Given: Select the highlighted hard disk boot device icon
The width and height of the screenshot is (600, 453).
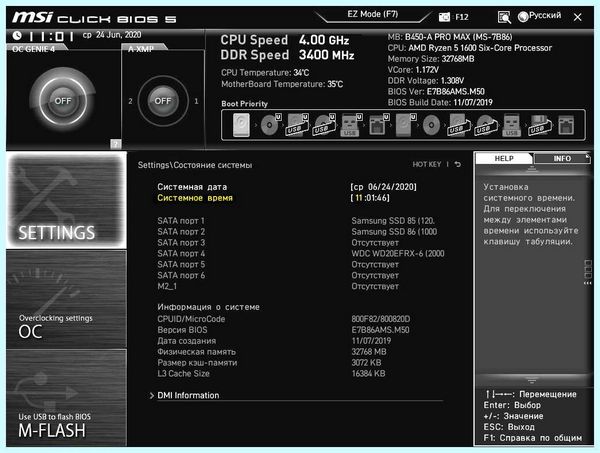Looking at the screenshot, I should [241, 125].
